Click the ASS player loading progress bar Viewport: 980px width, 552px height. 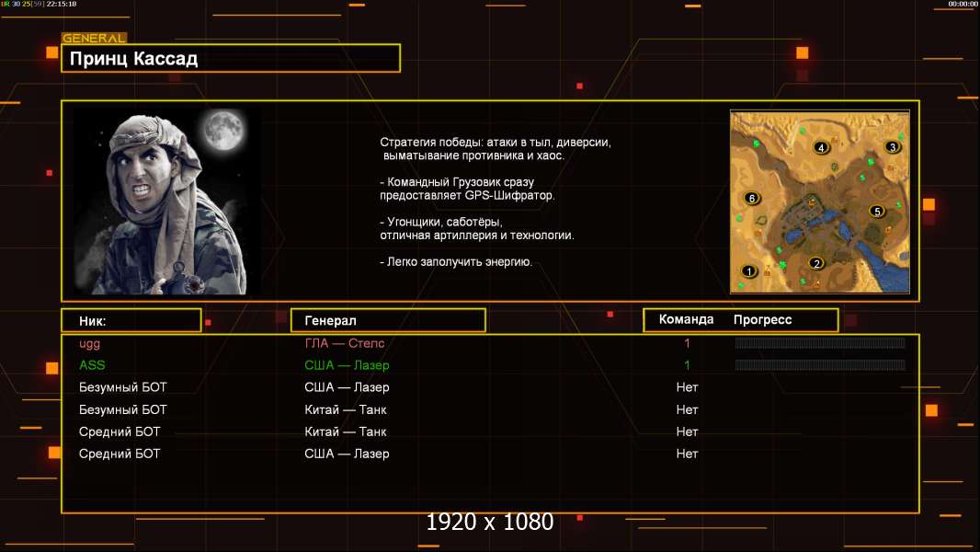point(820,364)
